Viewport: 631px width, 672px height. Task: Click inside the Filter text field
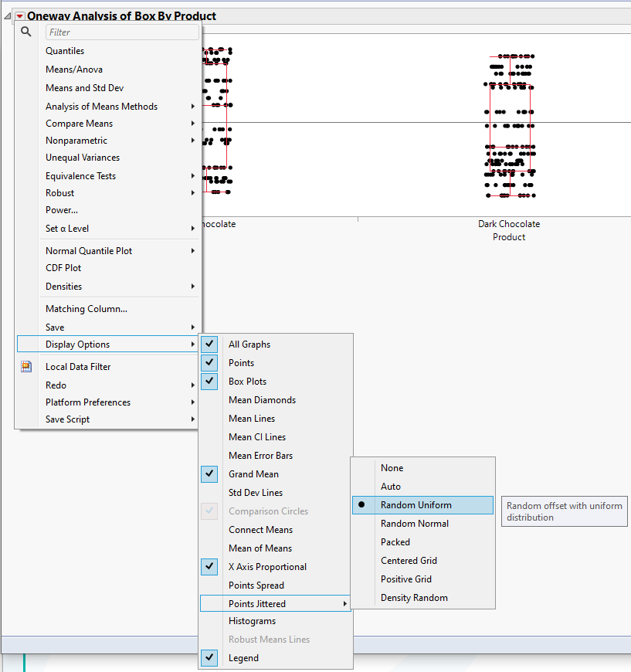(121, 32)
